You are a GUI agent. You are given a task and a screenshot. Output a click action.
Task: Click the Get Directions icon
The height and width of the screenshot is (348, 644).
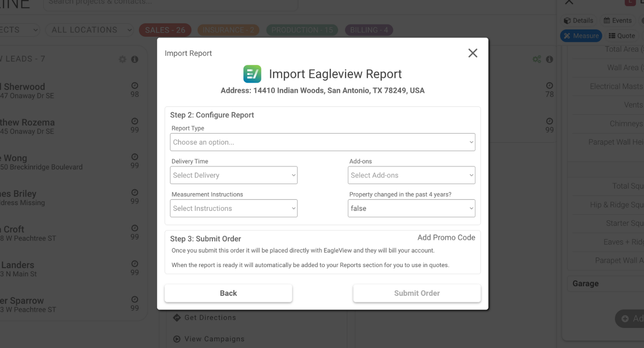tap(177, 318)
